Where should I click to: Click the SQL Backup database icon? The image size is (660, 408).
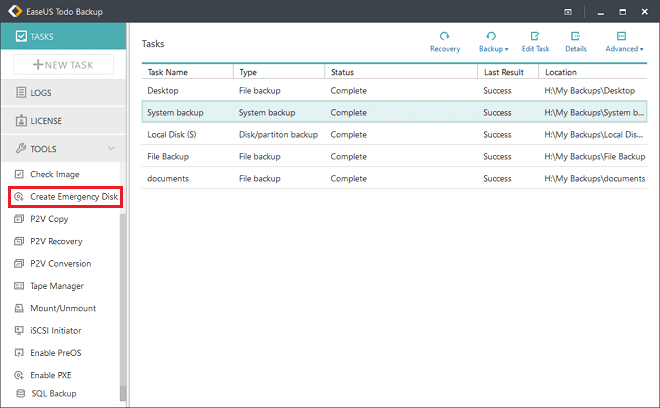click(20, 393)
